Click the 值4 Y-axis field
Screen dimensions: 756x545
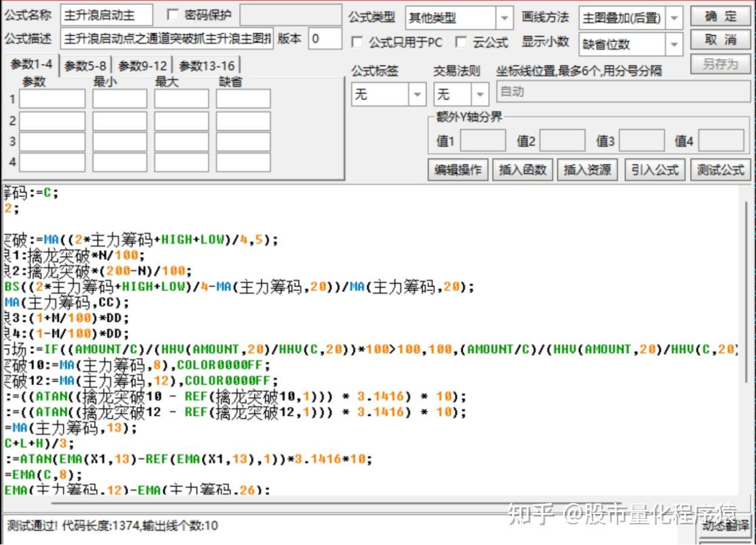click(x=721, y=141)
